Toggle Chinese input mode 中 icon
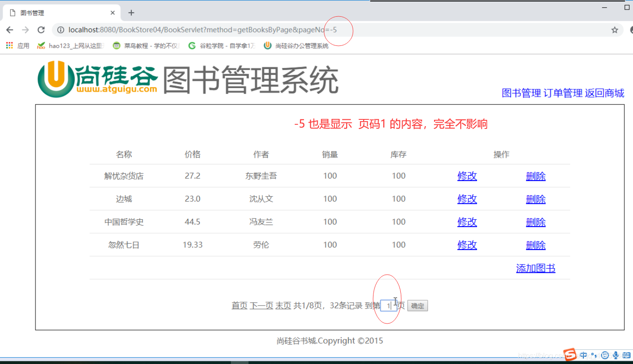The width and height of the screenshot is (633, 364). [x=583, y=355]
